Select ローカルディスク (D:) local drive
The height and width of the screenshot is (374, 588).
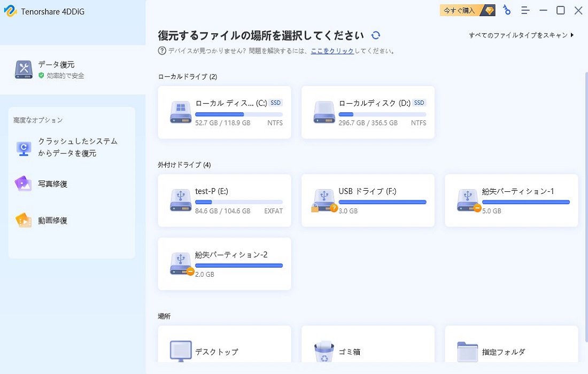(368, 112)
